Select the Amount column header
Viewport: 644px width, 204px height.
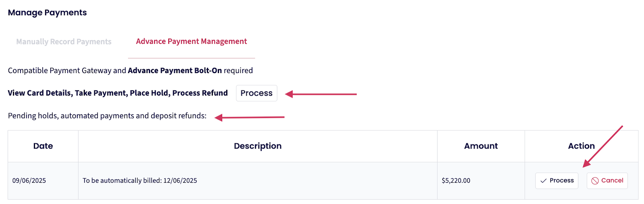click(481, 146)
